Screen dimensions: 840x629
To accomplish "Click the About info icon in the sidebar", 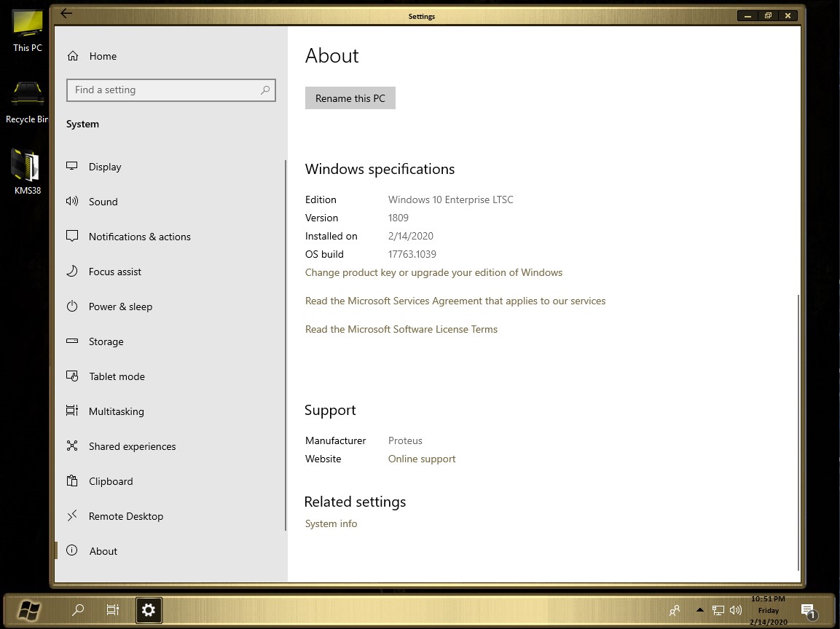I will (x=72, y=550).
